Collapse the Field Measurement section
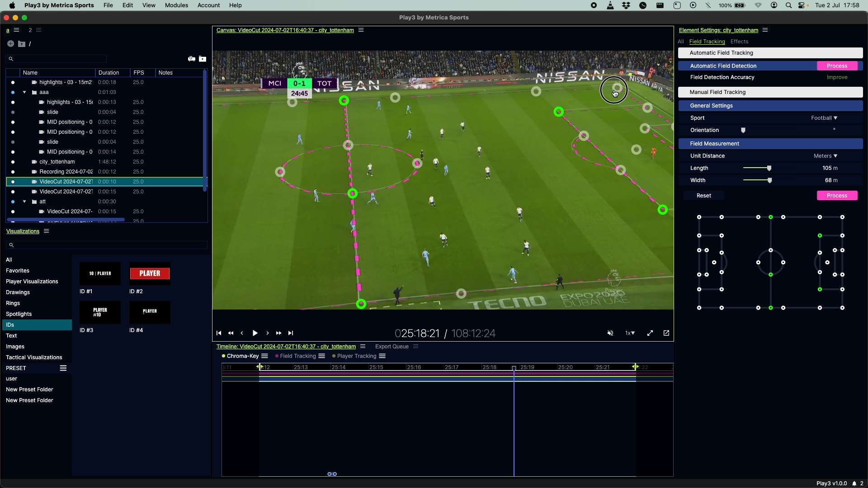Image resolution: width=868 pixels, height=488 pixels. click(x=770, y=144)
